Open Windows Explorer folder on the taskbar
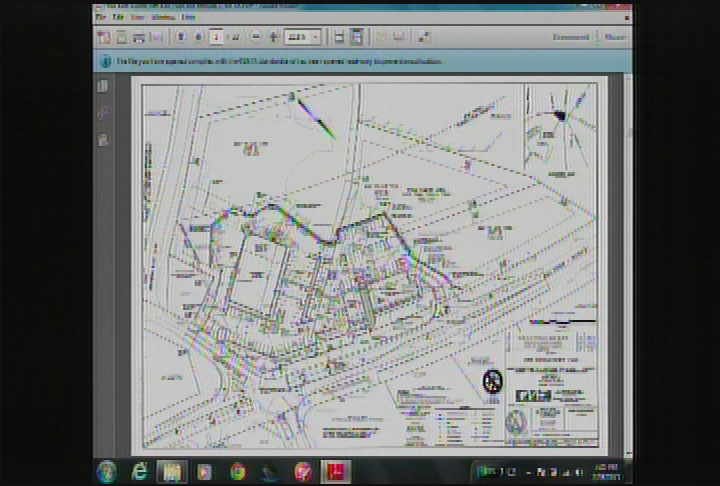 172,472
